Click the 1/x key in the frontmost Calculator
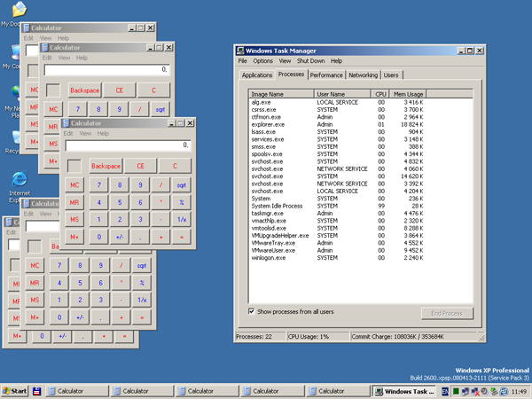The height and width of the screenshot is (399, 532). (x=182, y=220)
